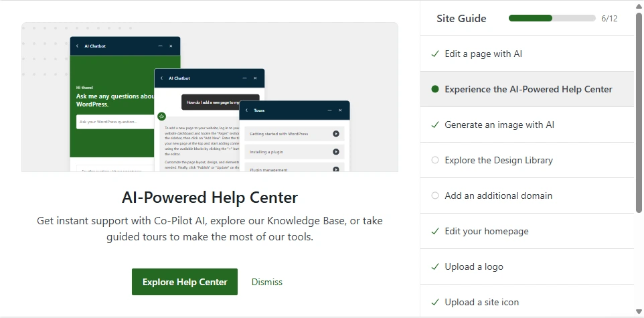Click the Ask your WordPress question input field
The width and height of the screenshot is (644, 318).
click(124, 122)
